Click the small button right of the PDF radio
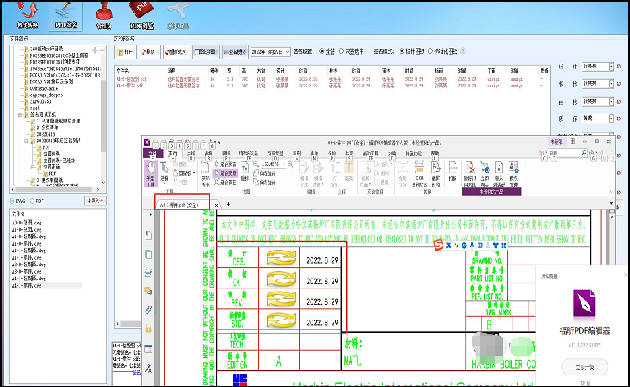The image size is (630, 387). tap(95, 201)
